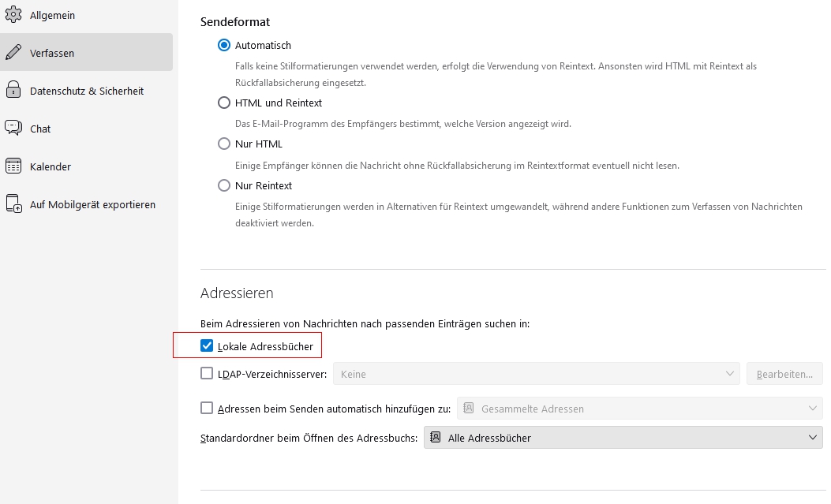Open the Alle Adressbücher default folder dropdown
Screen dimensions: 831x504
coord(623,438)
